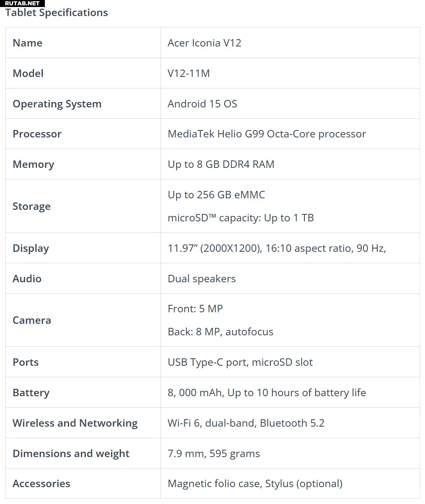The height and width of the screenshot is (504, 425).
Task: Select the Back: 8 MP autofocus line
Action: click(x=221, y=332)
